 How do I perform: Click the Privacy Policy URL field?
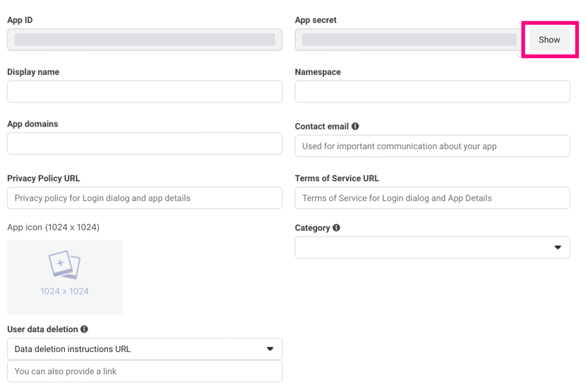(x=144, y=198)
